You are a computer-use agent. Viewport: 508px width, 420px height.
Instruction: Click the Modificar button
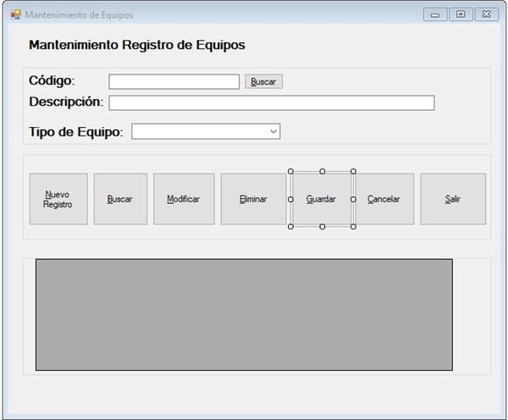(x=184, y=199)
